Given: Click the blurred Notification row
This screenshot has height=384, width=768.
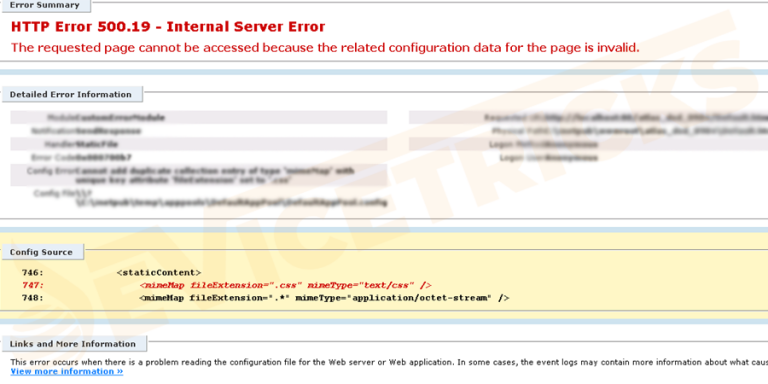Looking at the screenshot, I should point(199,131).
